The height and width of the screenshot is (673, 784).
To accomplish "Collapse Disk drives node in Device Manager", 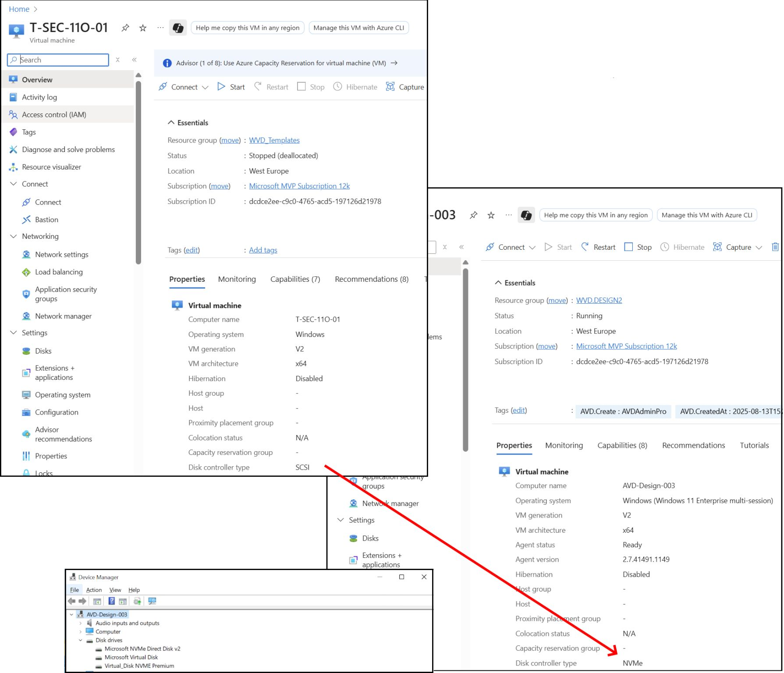I will 81,641.
